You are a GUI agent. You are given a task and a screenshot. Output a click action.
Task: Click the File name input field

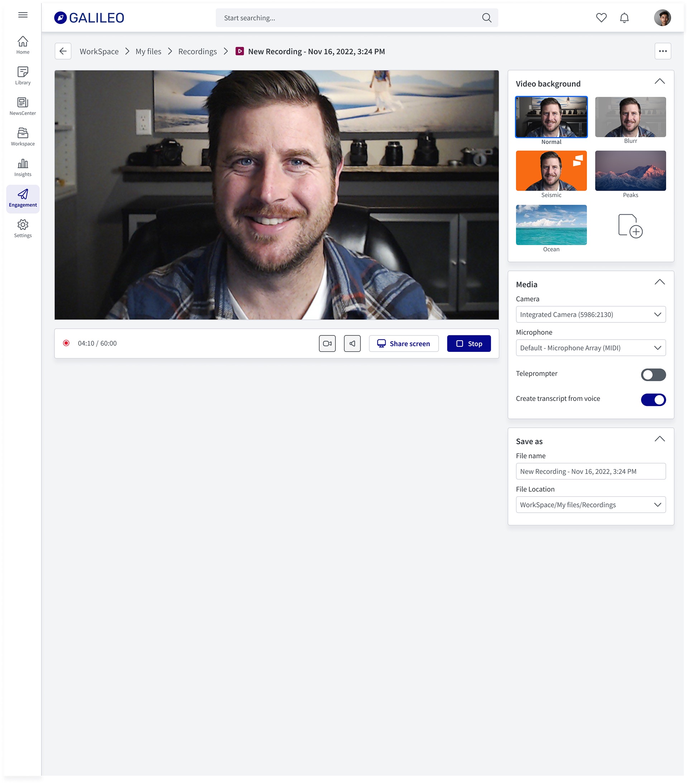(590, 471)
